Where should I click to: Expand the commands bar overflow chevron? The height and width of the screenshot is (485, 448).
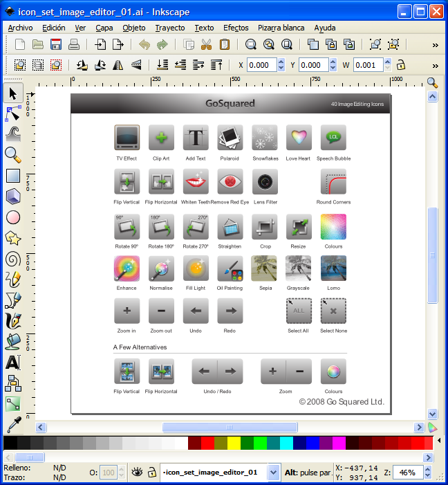pos(436,45)
